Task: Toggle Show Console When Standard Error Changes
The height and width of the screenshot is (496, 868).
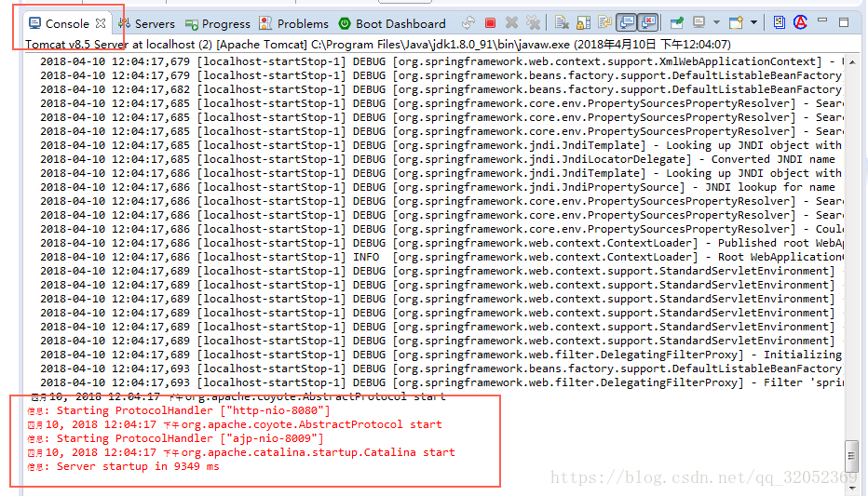Action: click(x=647, y=22)
